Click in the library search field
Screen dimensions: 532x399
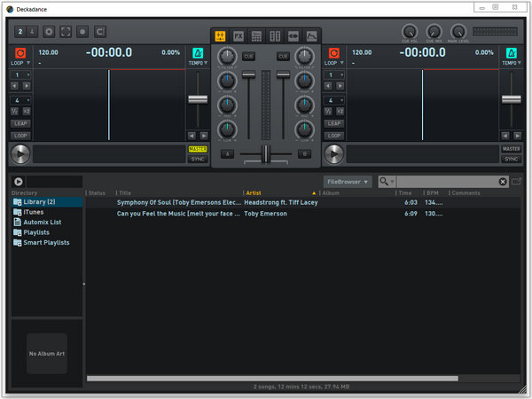[x=448, y=181]
